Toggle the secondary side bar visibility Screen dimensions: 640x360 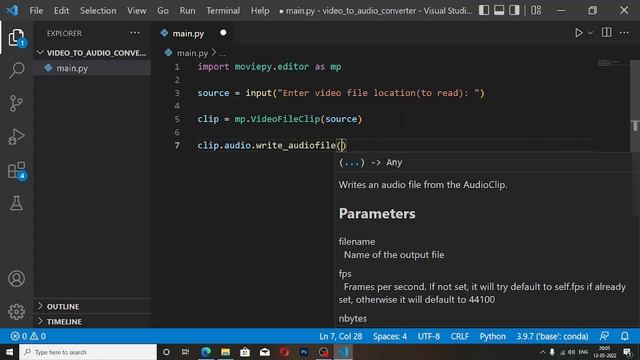click(x=514, y=10)
